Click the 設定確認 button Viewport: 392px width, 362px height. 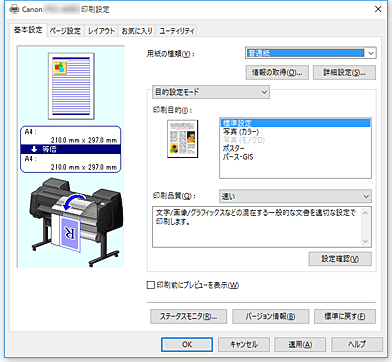coord(340,259)
